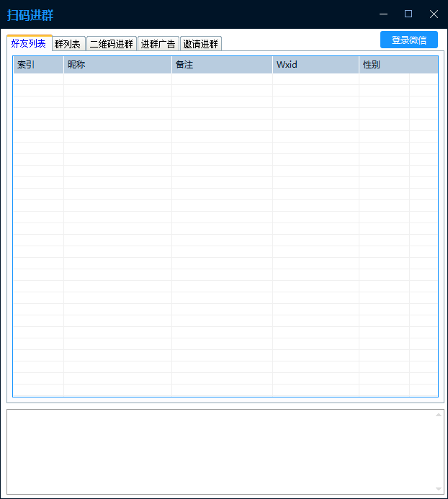
Task: Click the 备注 column header
Action: [x=222, y=65]
